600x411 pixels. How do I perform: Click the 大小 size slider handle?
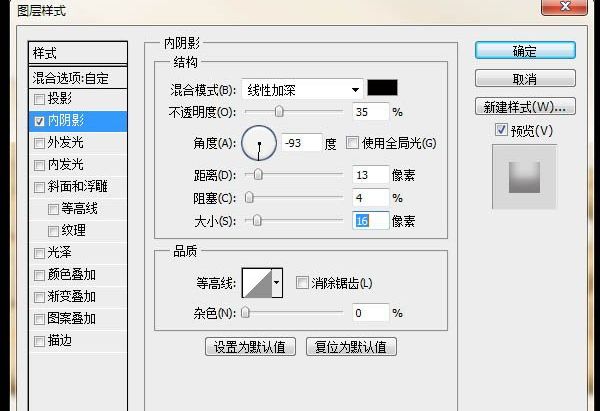[x=257, y=220]
